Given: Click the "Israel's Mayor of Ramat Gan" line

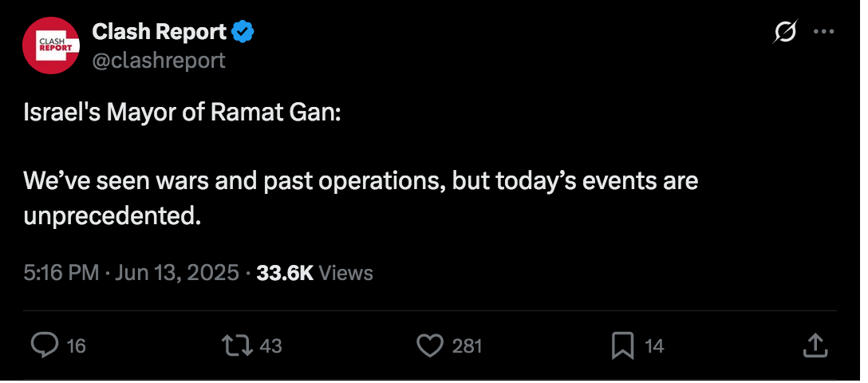Looking at the screenshot, I should (x=182, y=113).
